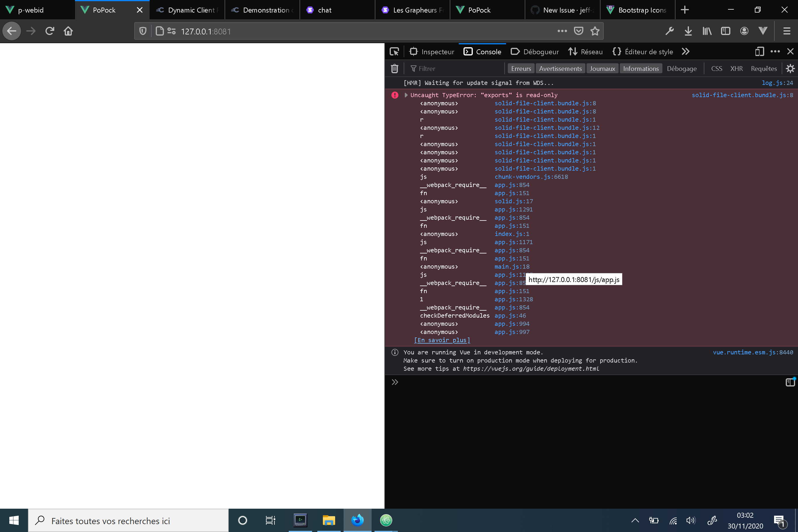The width and height of the screenshot is (798, 532).
Task: Open the Firefox library icon
Action: pyautogui.click(x=707, y=31)
